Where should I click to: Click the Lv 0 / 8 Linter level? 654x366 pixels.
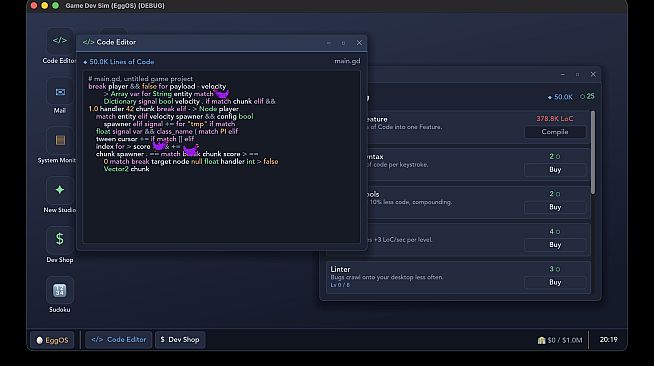340,285
